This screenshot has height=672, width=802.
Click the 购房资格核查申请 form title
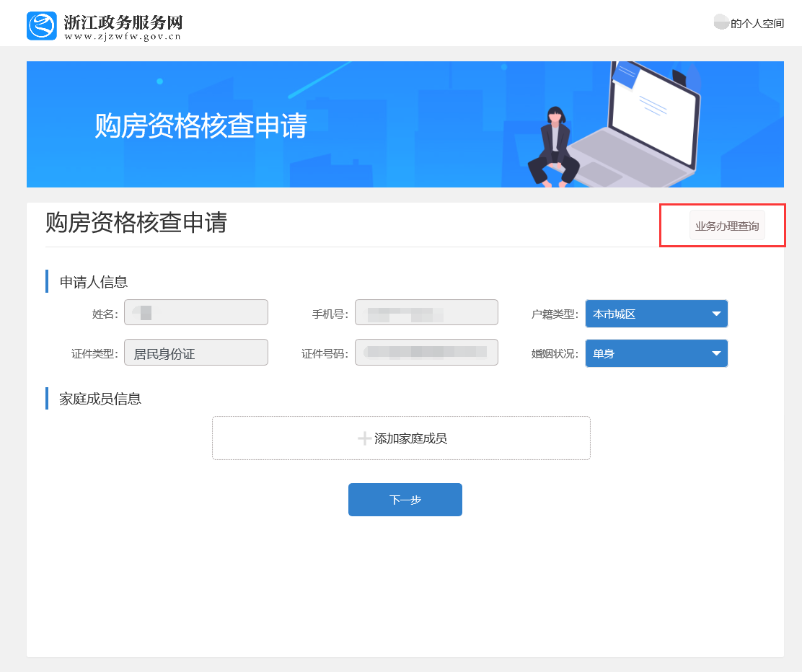(x=136, y=223)
